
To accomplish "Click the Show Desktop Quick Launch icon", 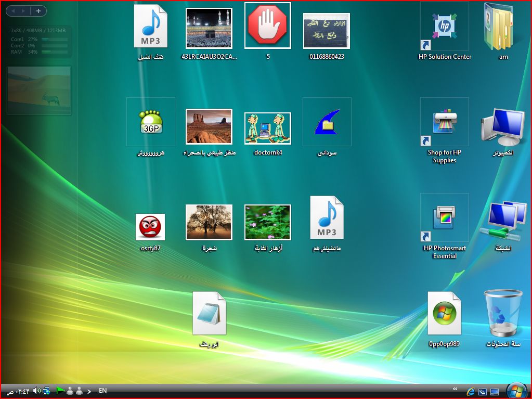I will 495,392.
